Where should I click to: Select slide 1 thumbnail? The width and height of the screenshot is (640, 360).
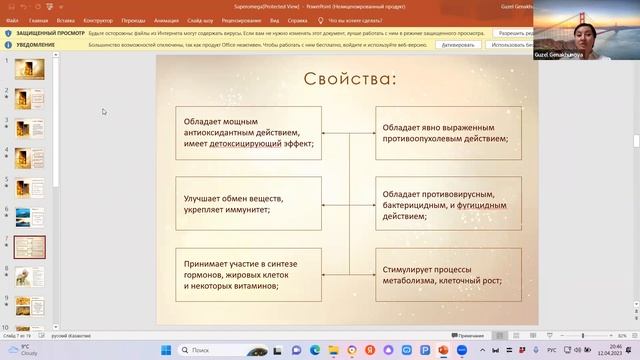tap(29, 69)
